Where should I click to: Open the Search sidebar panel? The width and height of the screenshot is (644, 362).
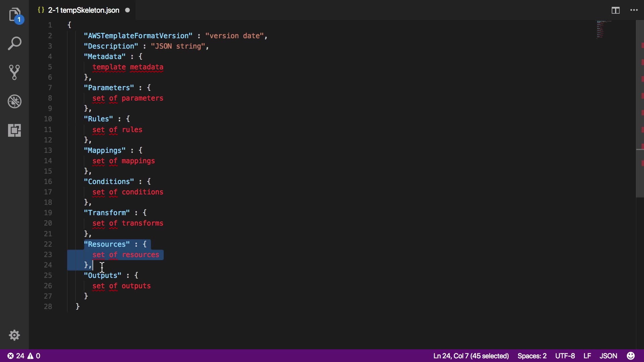(14, 44)
